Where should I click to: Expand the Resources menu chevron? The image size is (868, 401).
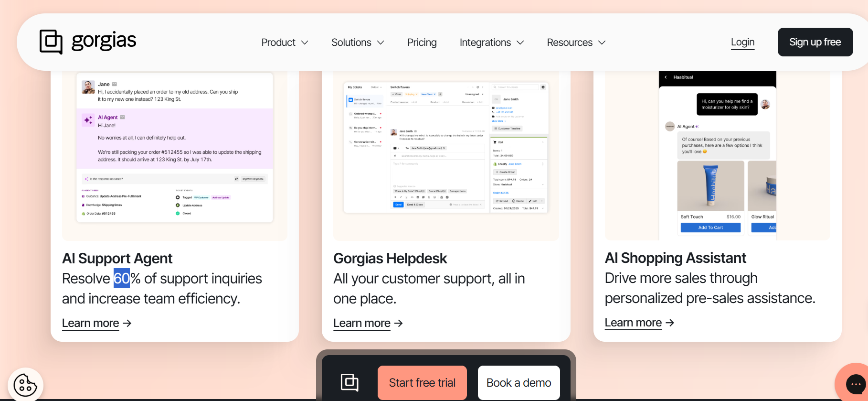click(602, 43)
